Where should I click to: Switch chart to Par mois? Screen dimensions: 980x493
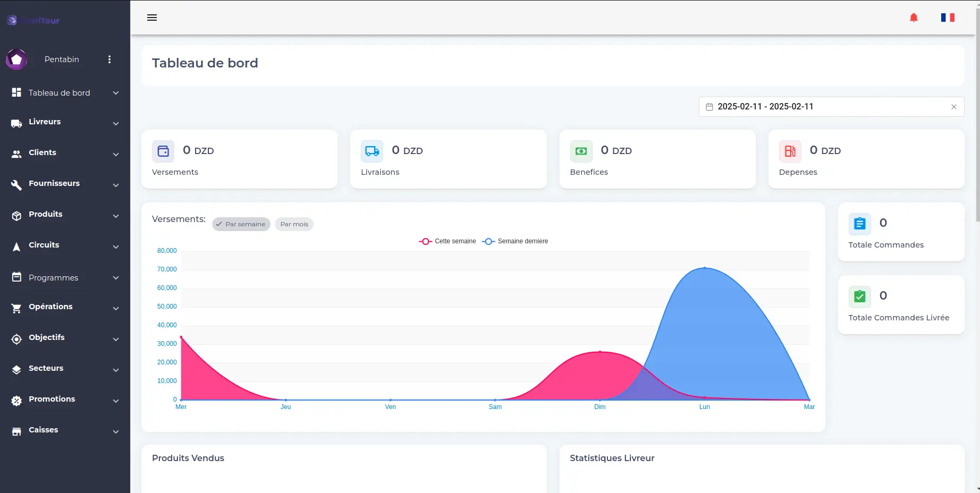294,224
